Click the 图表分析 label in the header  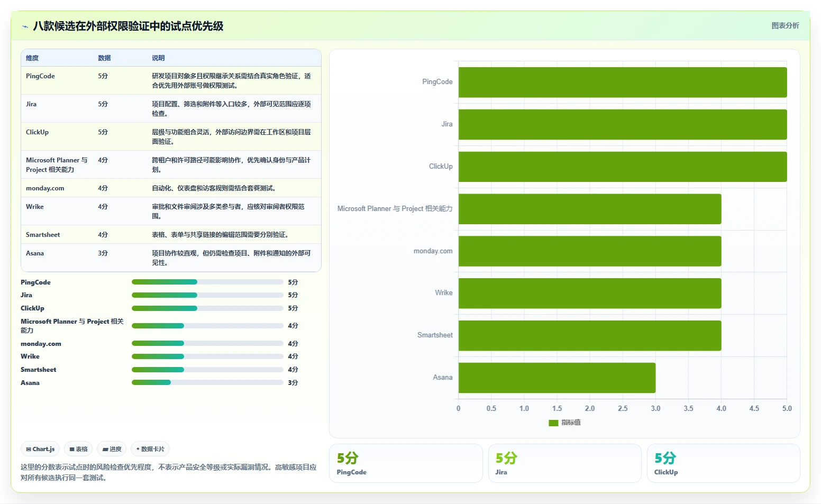[x=785, y=25]
